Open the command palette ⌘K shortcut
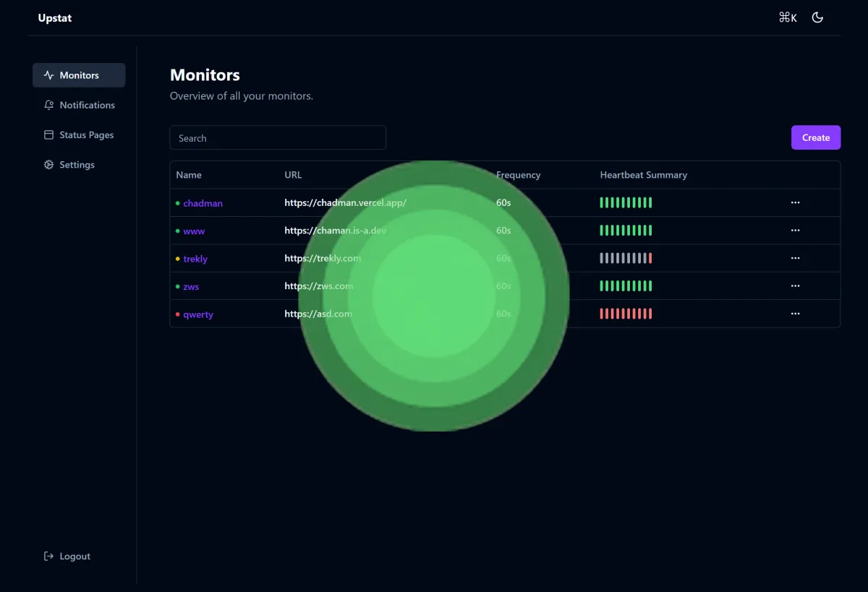This screenshot has height=592, width=868. tap(788, 18)
